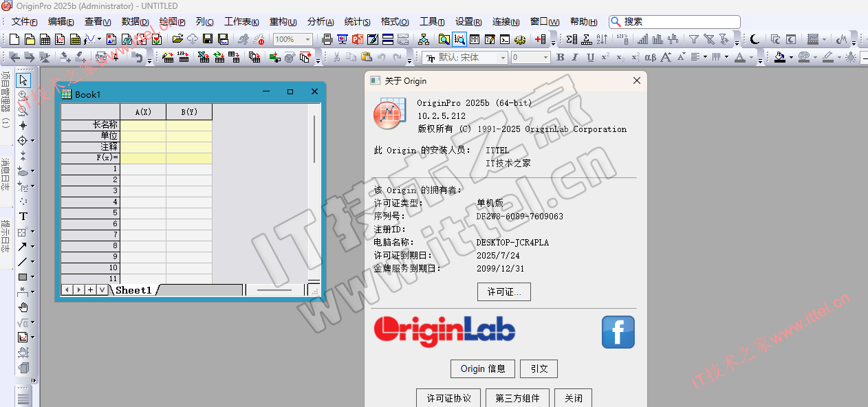This screenshot has width=868, height=407.
Task: Click the line color pen swatch
Action: [x=827, y=57]
